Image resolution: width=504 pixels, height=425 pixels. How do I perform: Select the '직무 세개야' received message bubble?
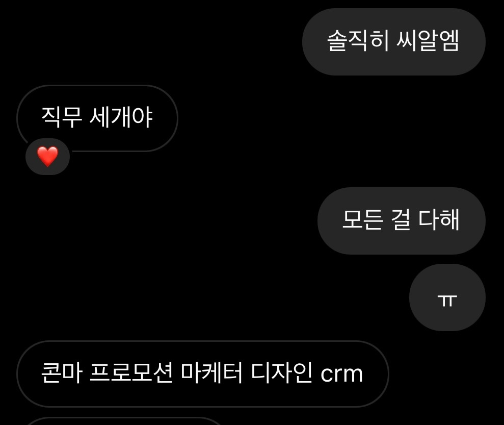[97, 118]
